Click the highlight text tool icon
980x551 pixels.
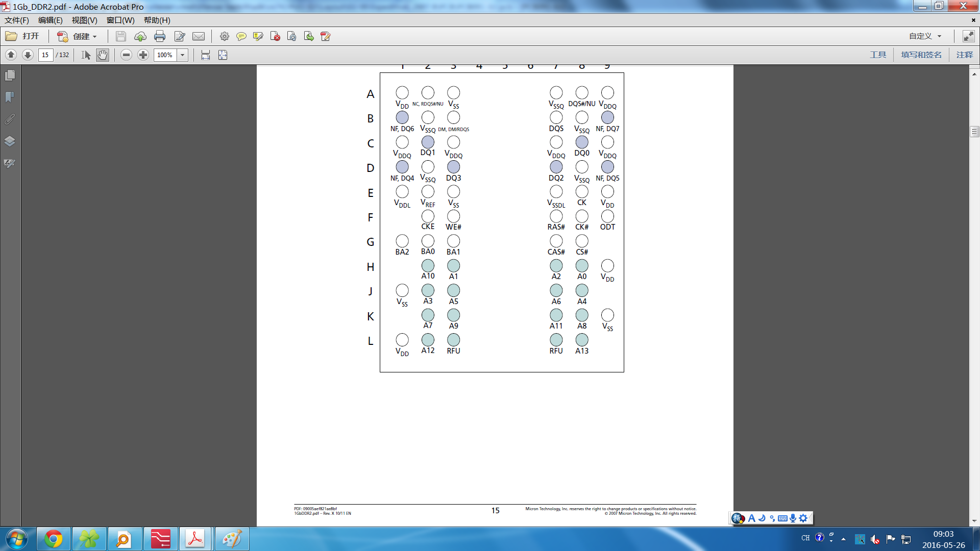coord(258,36)
